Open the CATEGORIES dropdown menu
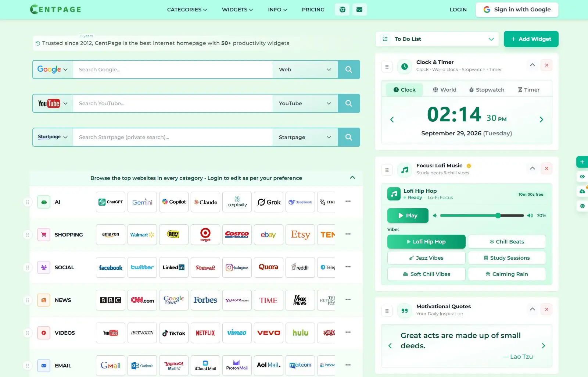The width and height of the screenshot is (588, 377). [x=187, y=10]
